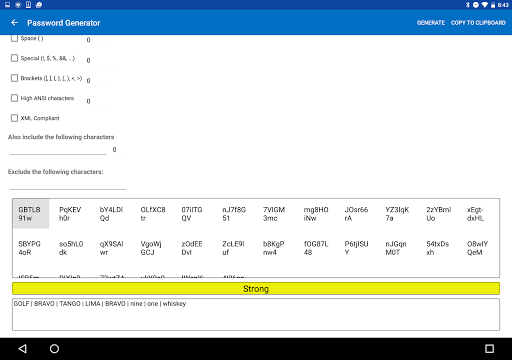
Task: Enable the Space checkbox
Action: coord(14,38)
